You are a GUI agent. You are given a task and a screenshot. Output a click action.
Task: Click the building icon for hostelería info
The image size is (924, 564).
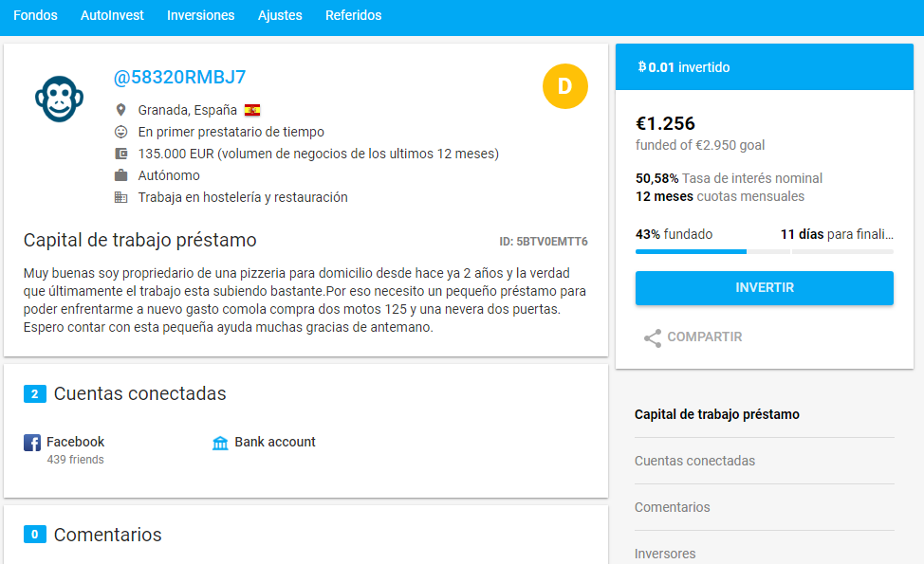120,197
